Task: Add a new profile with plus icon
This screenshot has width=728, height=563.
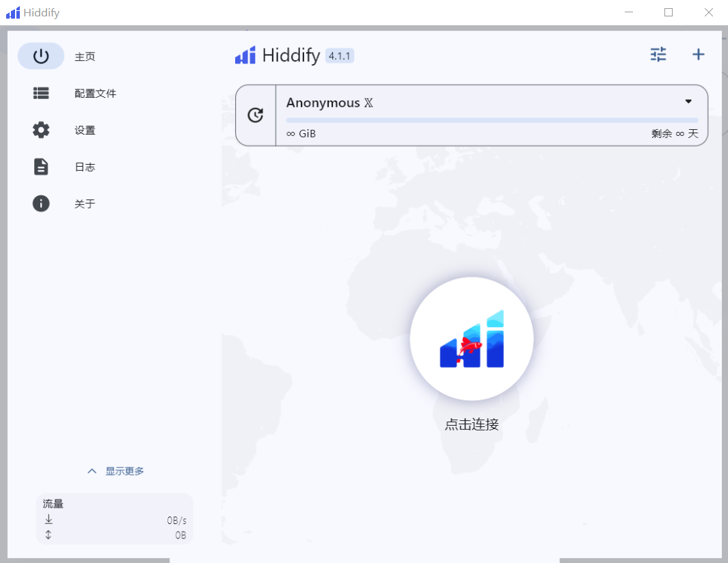Action: pyautogui.click(x=698, y=55)
